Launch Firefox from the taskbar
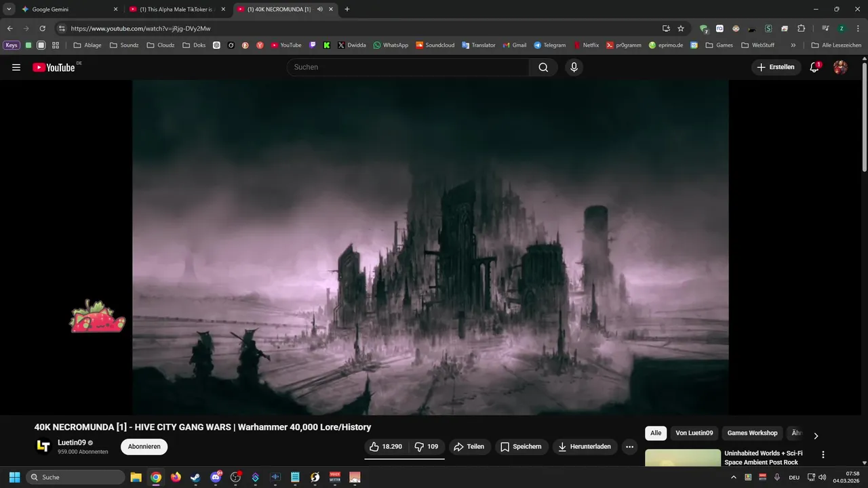 176,477
